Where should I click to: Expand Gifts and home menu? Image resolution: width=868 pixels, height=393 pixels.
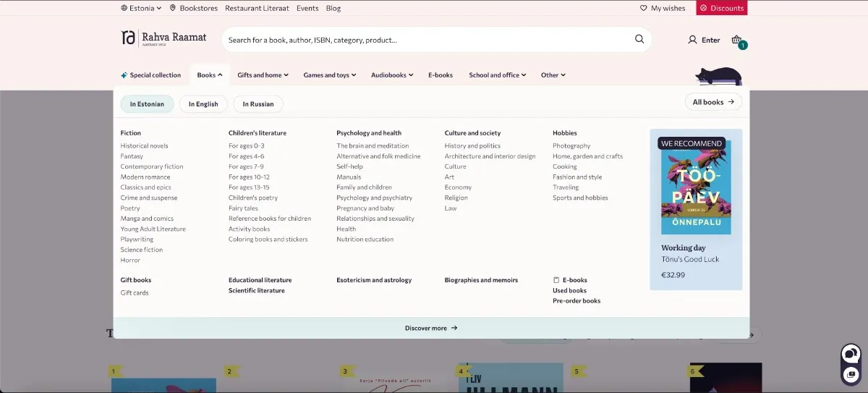263,75
